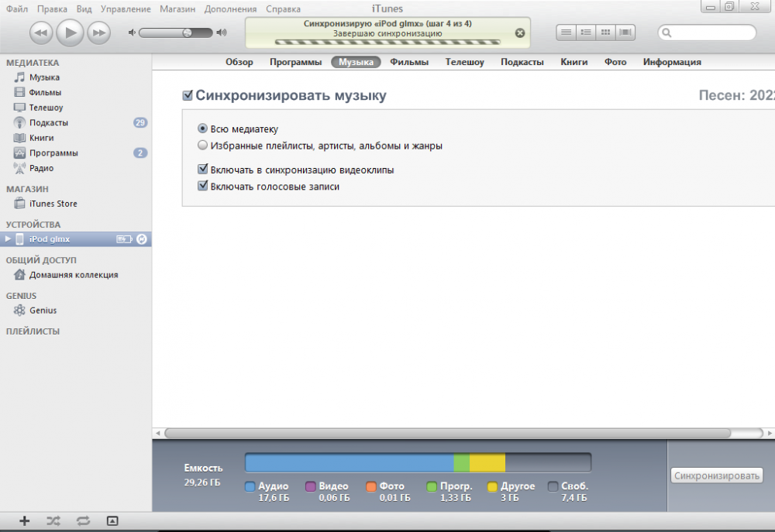Click the blue Аудио color swatch
Screen dimensions: 775x532
tap(250, 486)
